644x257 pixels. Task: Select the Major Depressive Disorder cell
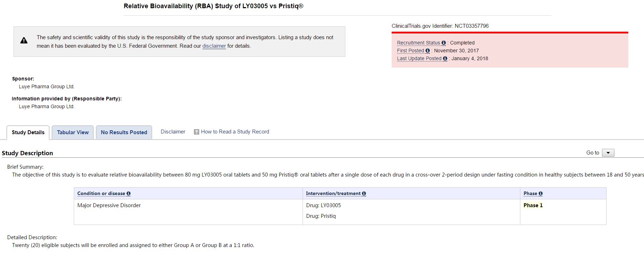click(109, 205)
